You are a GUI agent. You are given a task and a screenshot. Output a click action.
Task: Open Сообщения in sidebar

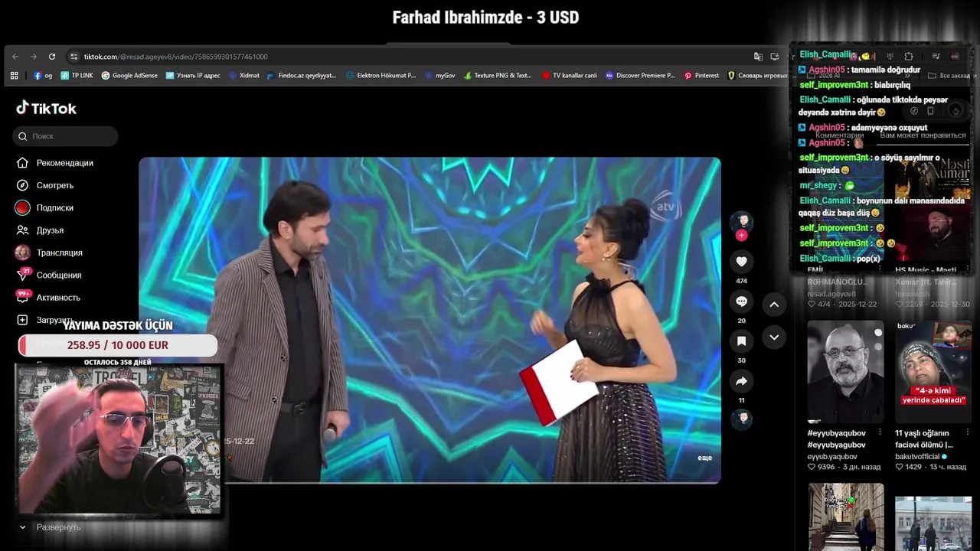coord(50,275)
